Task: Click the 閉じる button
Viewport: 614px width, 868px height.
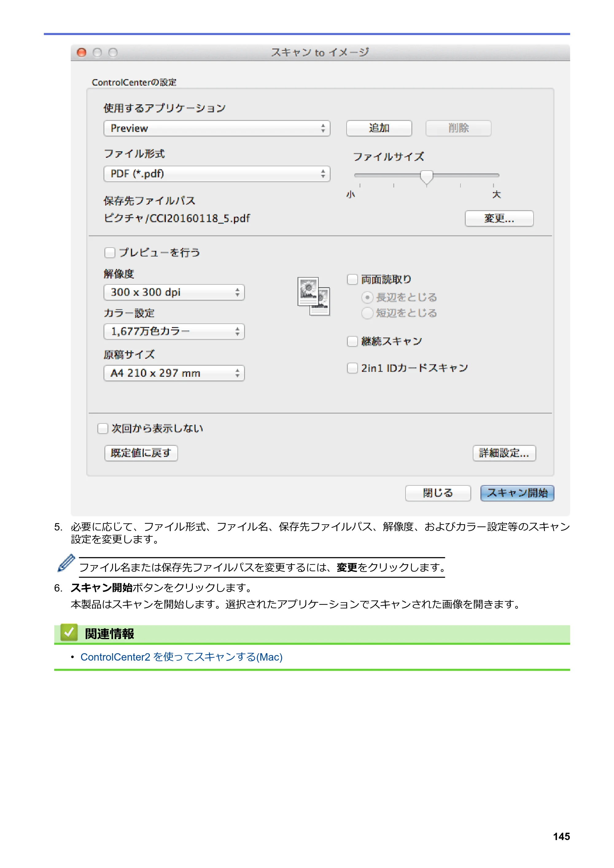Action: [x=438, y=493]
